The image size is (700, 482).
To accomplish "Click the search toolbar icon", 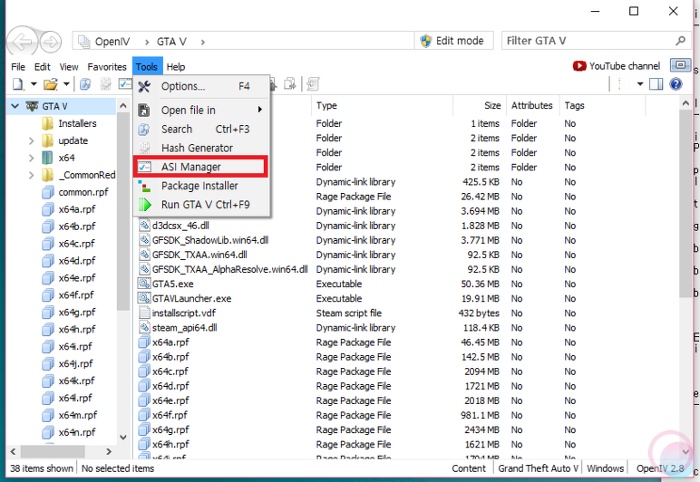I will coord(85,84).
